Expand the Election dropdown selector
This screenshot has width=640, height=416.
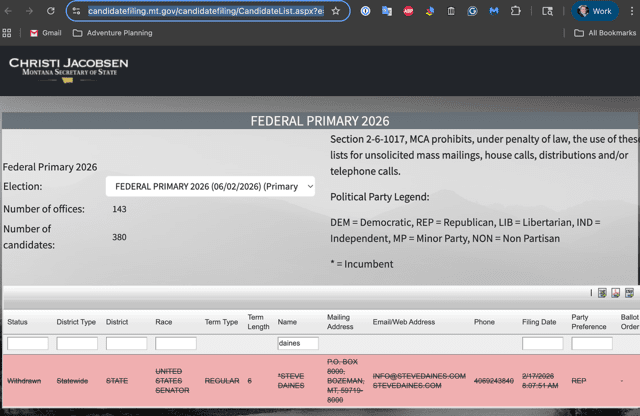tap(211, 186)
